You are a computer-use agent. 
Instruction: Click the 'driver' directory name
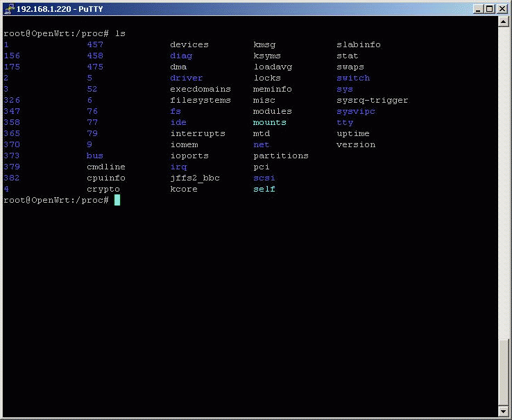(x=187, y=78)
